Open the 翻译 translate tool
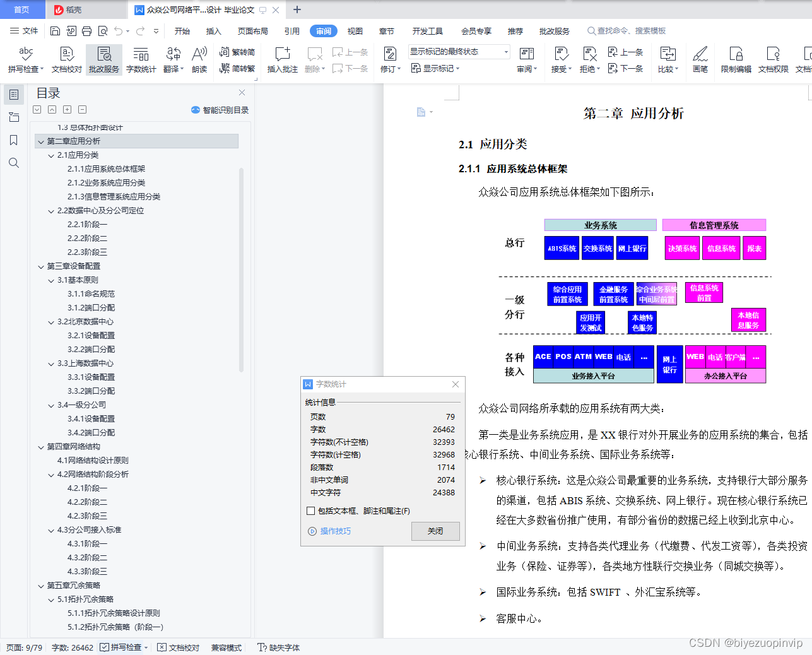Screen dimensions: 812x655 173,60
